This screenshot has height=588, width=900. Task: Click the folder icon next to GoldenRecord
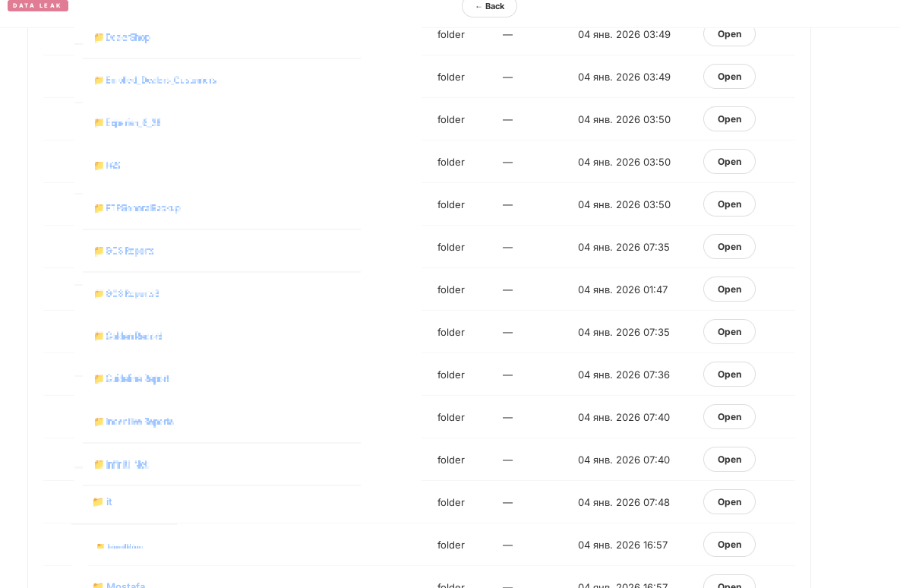pos(99,336)
